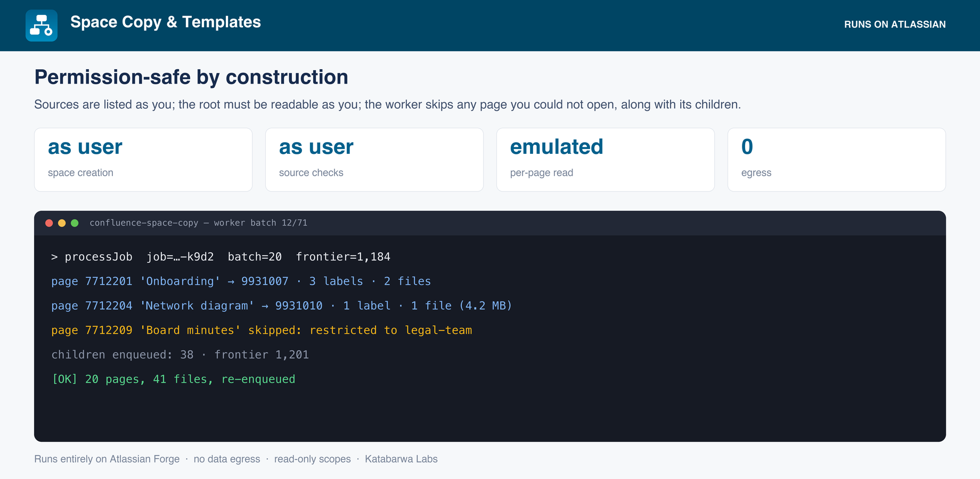Click the green dot in terminal title bar
980x479 pixels.
[x=75, y=223]
